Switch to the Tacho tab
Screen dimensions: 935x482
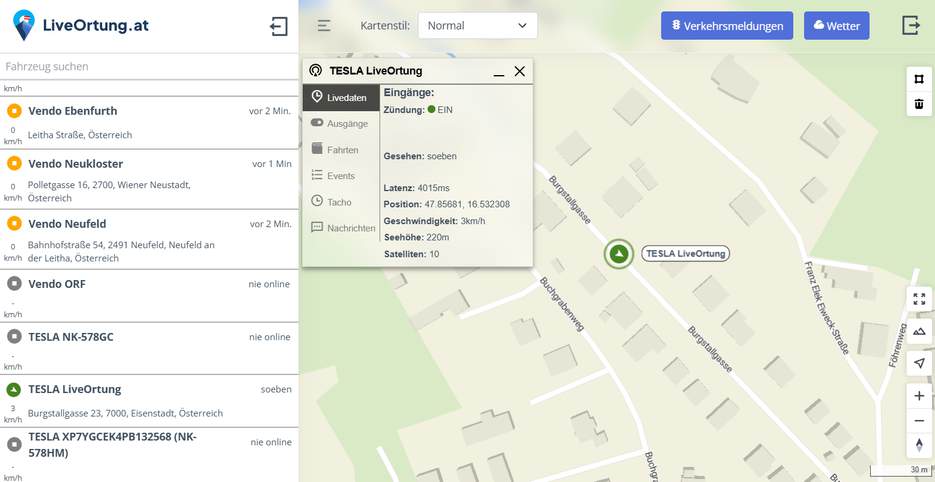[341, 202]
